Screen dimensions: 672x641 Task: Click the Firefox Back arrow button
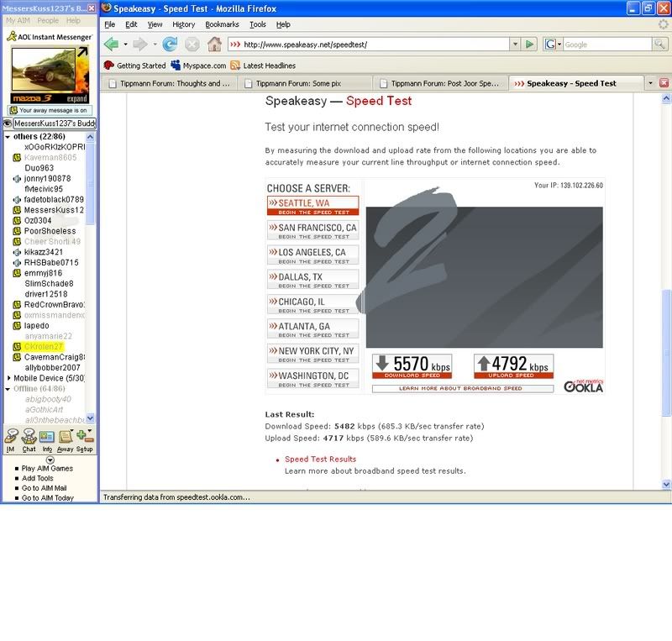(x=112, y=44)
